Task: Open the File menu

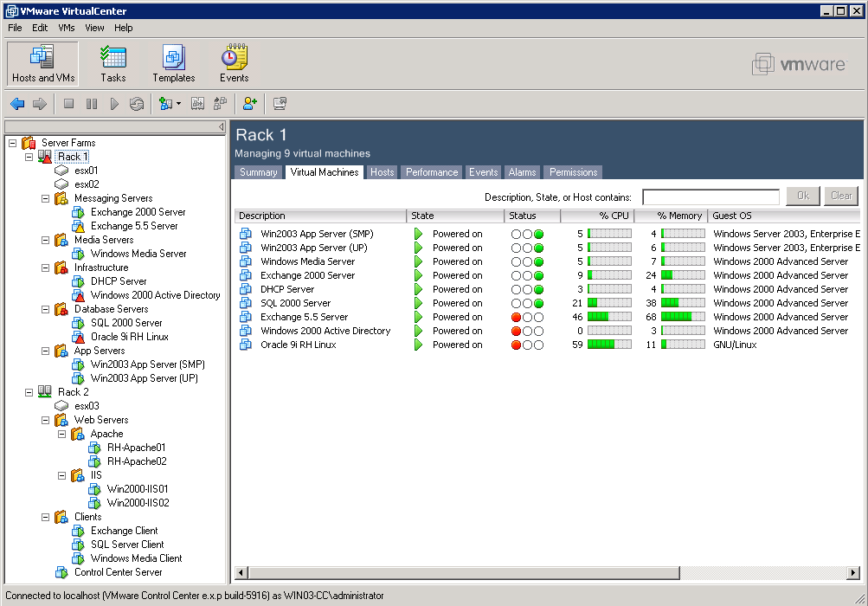Action: (x=15, y=28)
